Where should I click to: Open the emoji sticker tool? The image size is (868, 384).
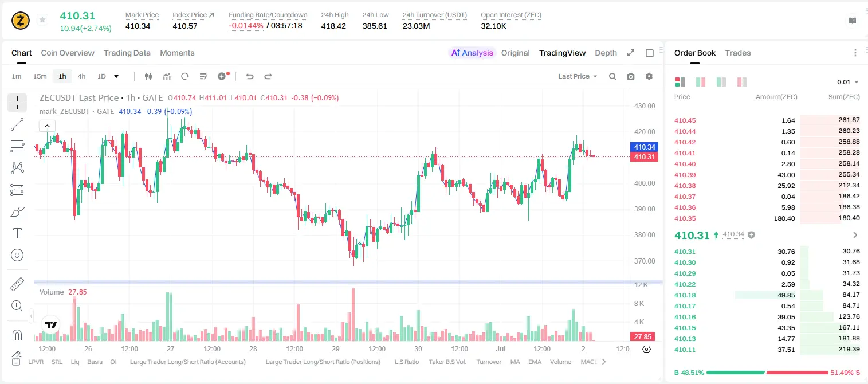pyautogui.click(x=17, y=255)
